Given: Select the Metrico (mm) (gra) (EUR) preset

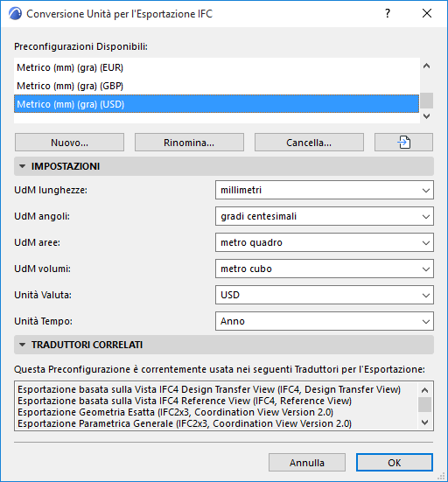Looking at the screenshot, I should click(x=216, y=67).
